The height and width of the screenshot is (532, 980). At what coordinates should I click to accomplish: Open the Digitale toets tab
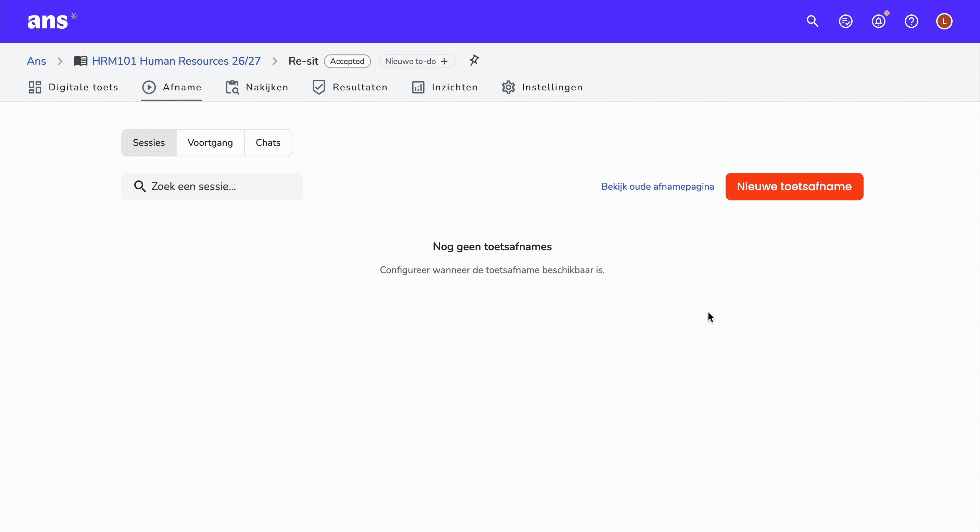pos(73,87)
